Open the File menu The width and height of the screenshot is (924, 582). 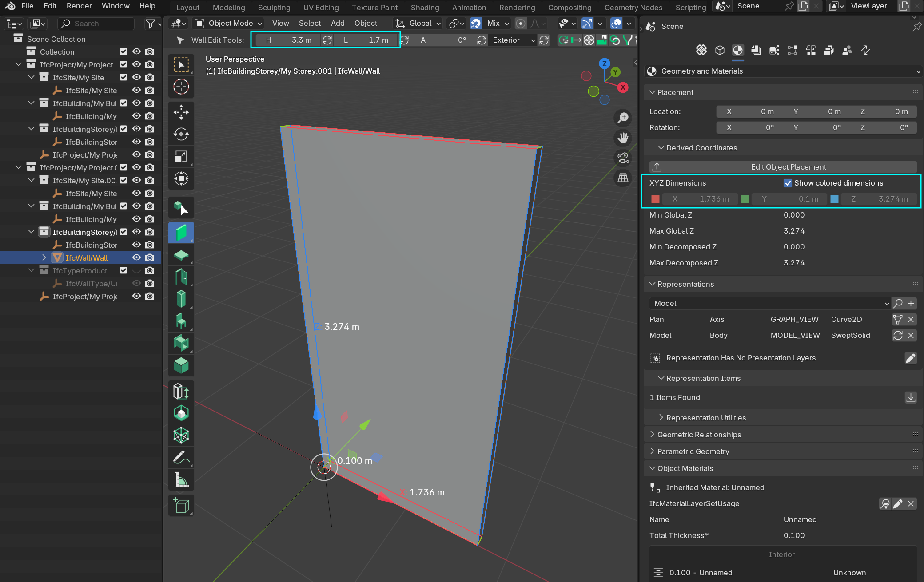tap(27, 6)
